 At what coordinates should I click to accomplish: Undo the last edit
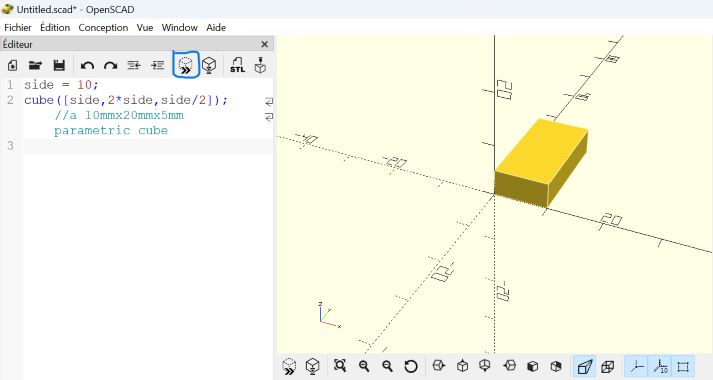click(x=87, y=65)
